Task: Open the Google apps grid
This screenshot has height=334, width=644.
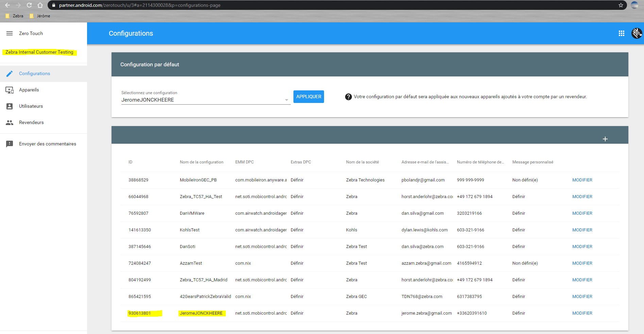Action: (622, 33)
